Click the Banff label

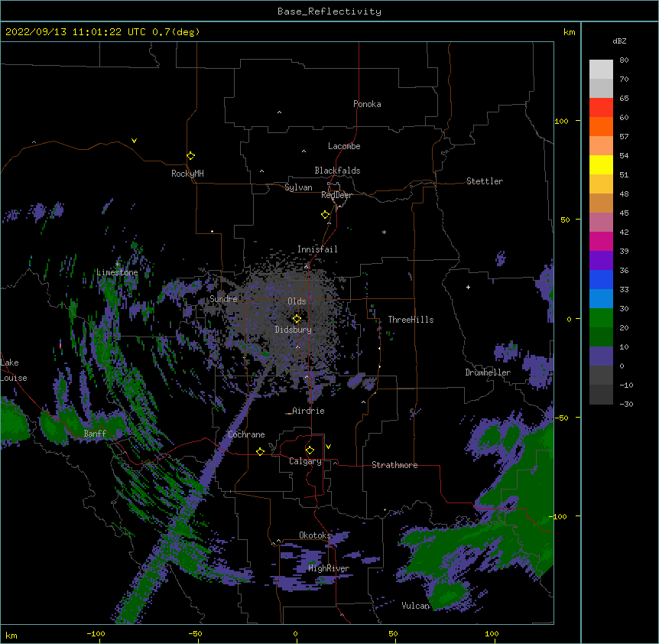pyautogui.click(x=95, y=434)
